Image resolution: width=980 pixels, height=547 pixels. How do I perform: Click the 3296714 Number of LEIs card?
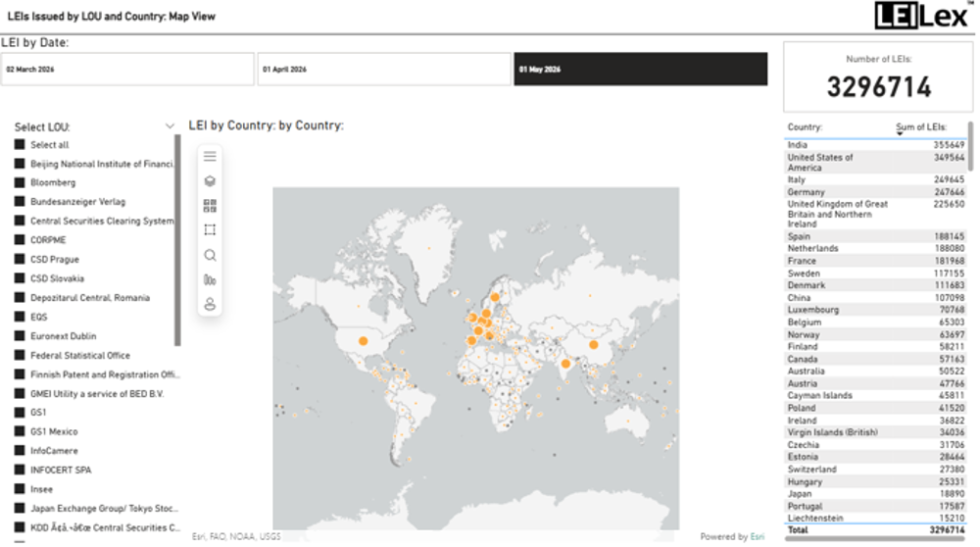click(879, 77)
